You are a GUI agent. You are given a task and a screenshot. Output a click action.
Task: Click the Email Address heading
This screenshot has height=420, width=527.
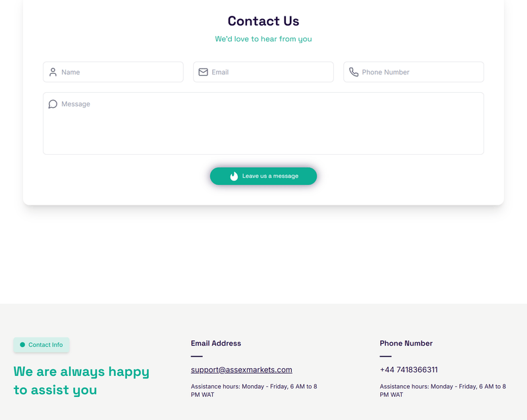216,344
